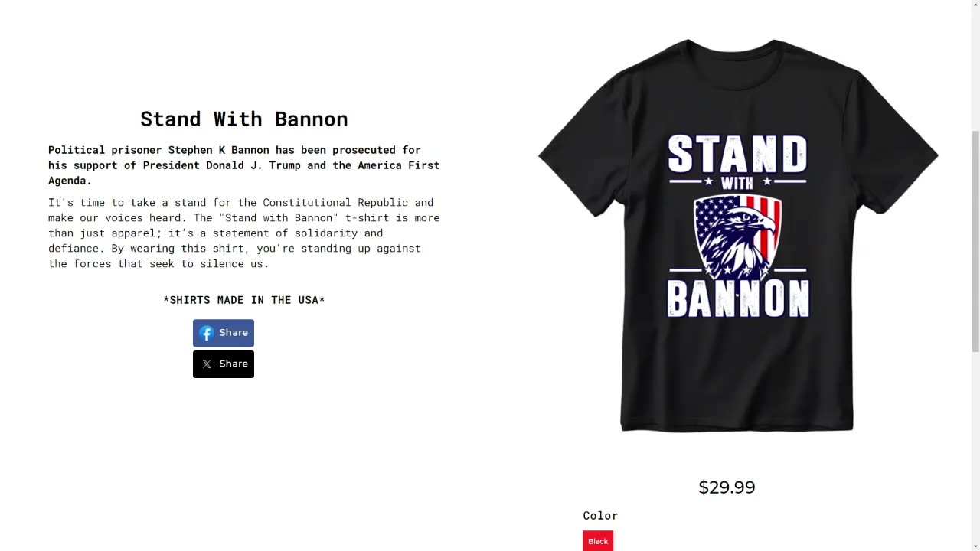The height and width of the screenshot is (551, 980).
Task: Select the Black color swatch
Action: (598, 541)
